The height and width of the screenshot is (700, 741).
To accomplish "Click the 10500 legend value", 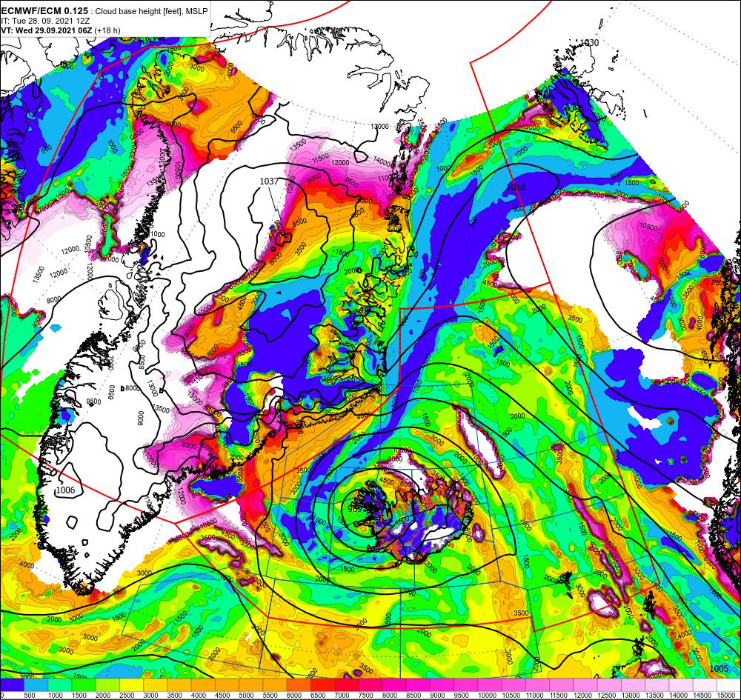I will 511,696.
